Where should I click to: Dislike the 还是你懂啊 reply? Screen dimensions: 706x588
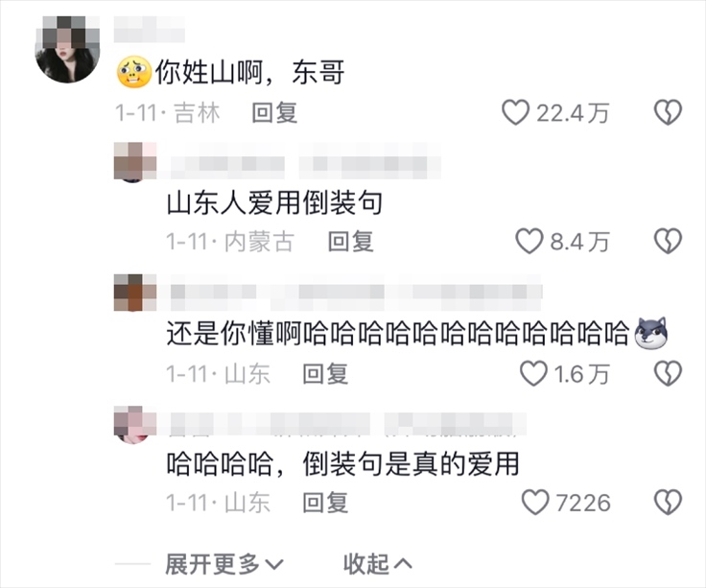click(x=669, y=373)
